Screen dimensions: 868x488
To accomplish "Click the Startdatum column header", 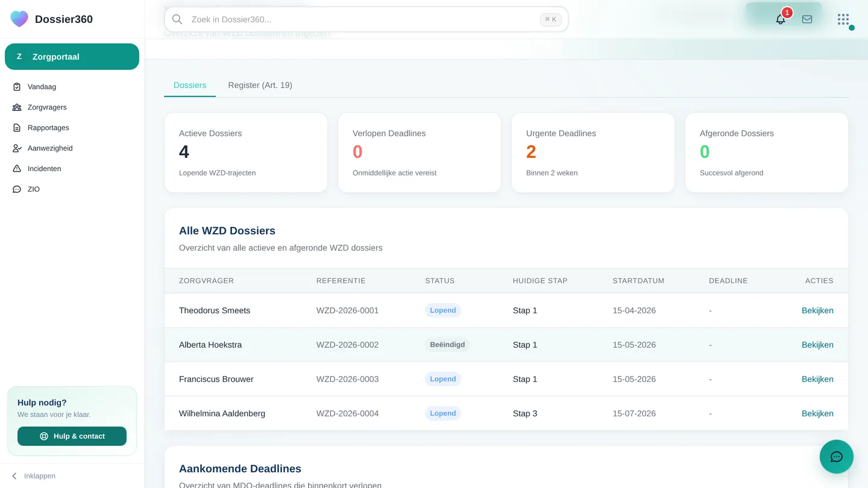I will coord(638,281).
